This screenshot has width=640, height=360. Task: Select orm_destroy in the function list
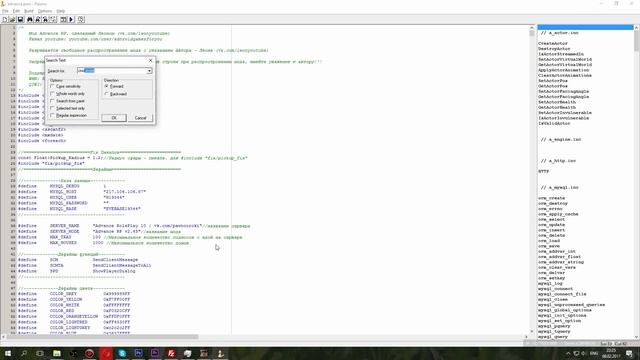[553, 203]
